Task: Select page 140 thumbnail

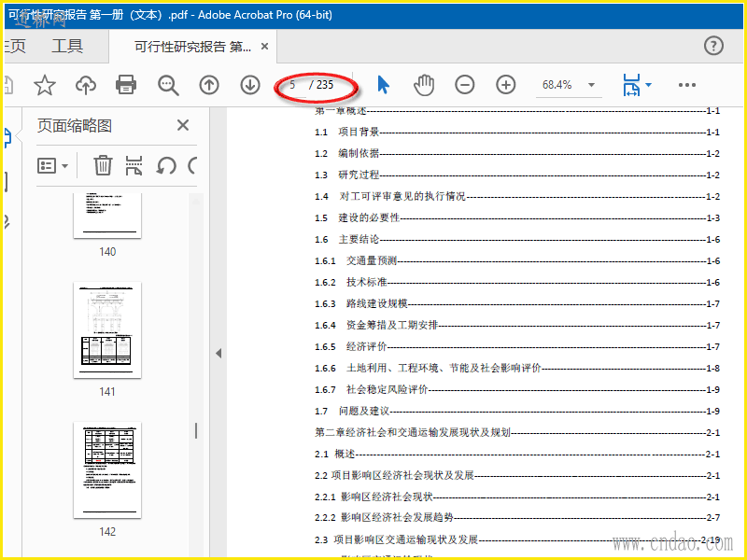Action: 107,216
